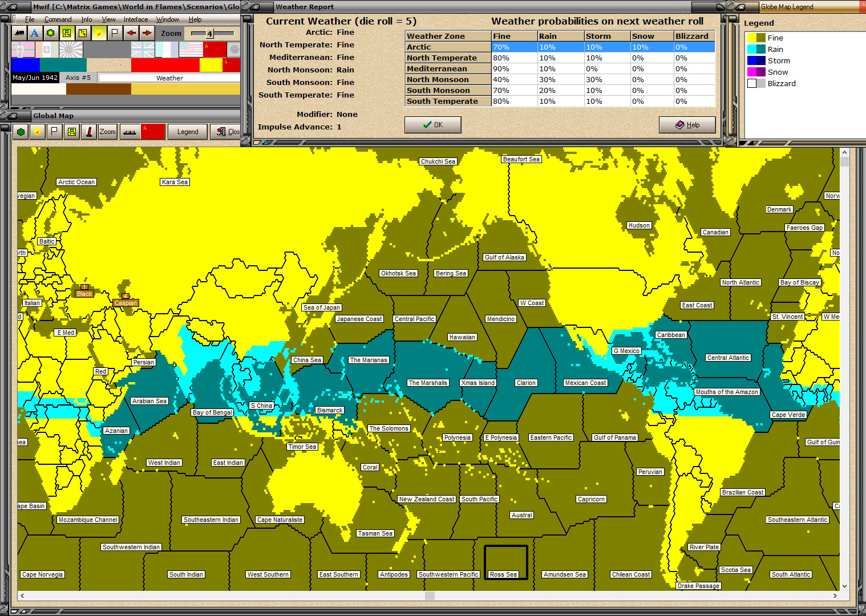Click the white flag icon on Global Map toolbar
866x616 pixels.
coord(54,132)
